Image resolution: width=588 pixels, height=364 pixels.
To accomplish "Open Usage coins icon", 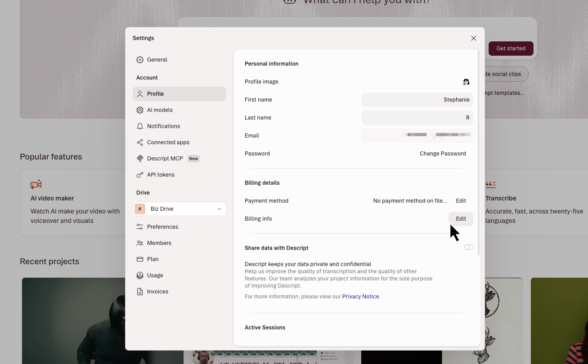I will pos(140,275).
